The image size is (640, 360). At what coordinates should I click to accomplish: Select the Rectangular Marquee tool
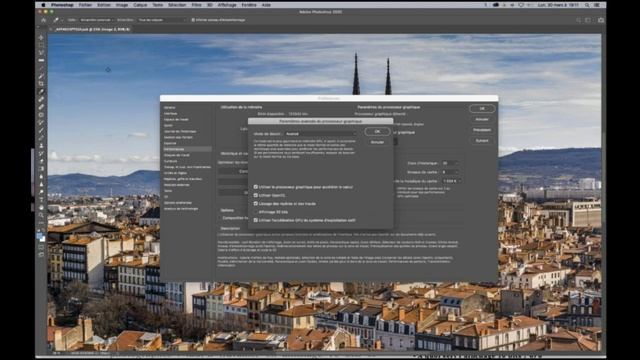click(x=41, y=45)
